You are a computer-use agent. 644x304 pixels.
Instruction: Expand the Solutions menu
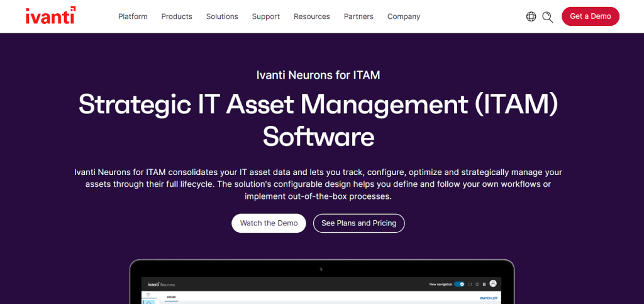click(x=222, y=16)
